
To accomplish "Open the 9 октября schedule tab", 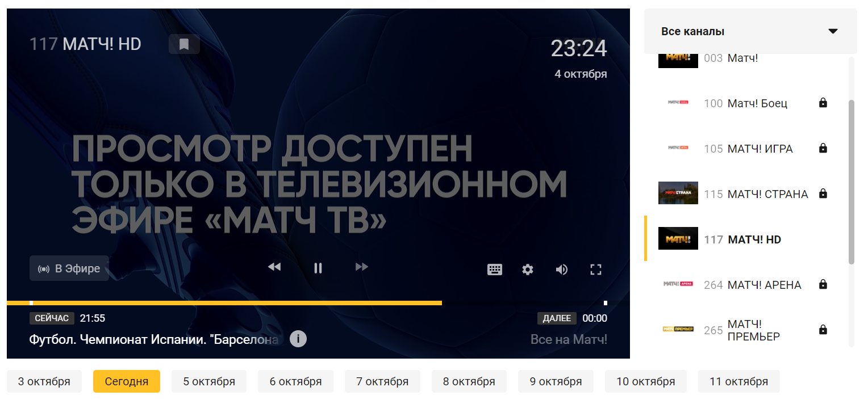I will 556,381.
